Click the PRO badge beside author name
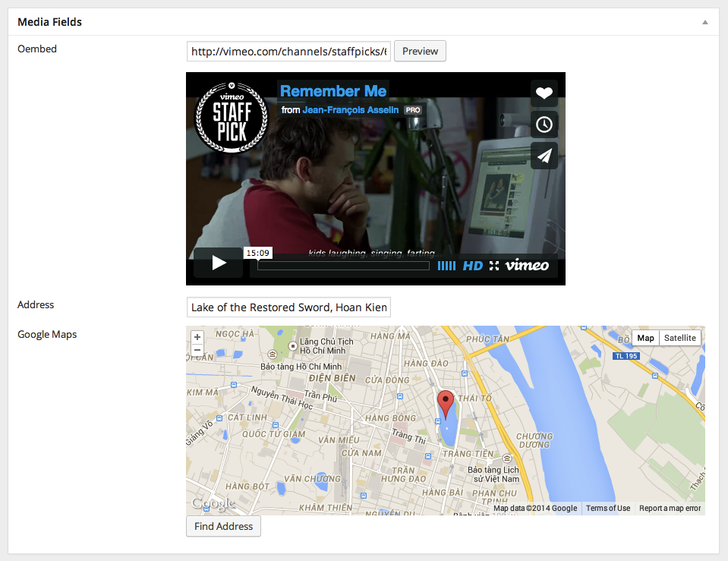 point(413,110)
